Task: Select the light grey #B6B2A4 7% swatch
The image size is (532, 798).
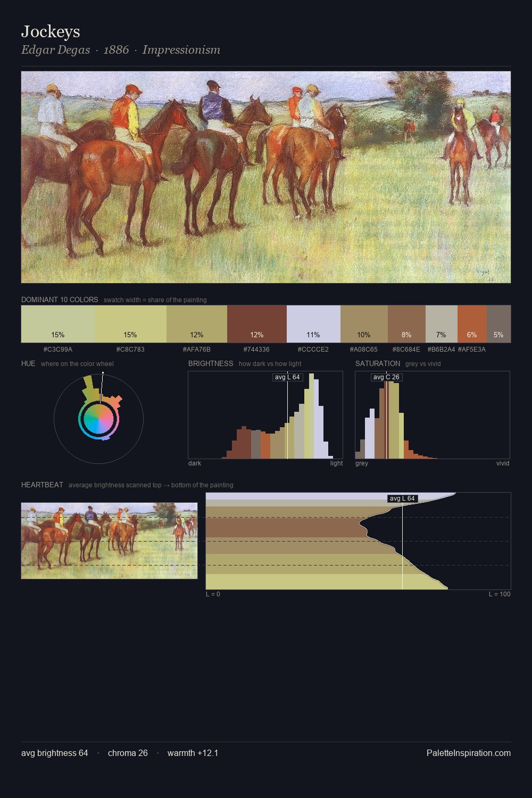Action: point(442,324)
